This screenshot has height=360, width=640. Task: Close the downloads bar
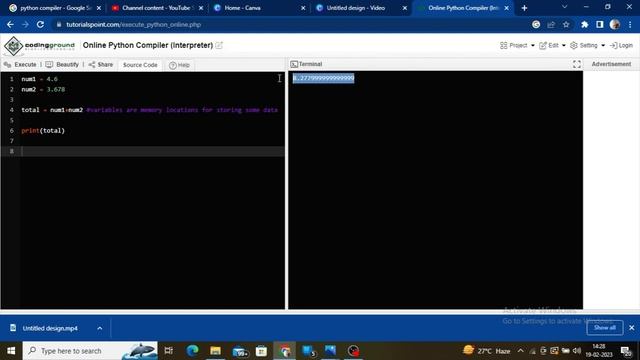click(631, 328)
